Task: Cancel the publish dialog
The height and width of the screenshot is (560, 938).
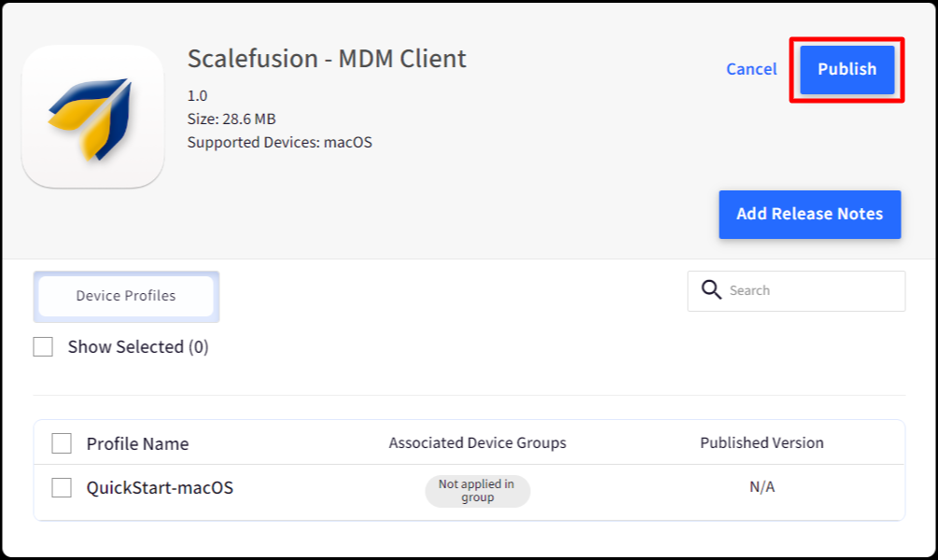Action: click(751, 69)
